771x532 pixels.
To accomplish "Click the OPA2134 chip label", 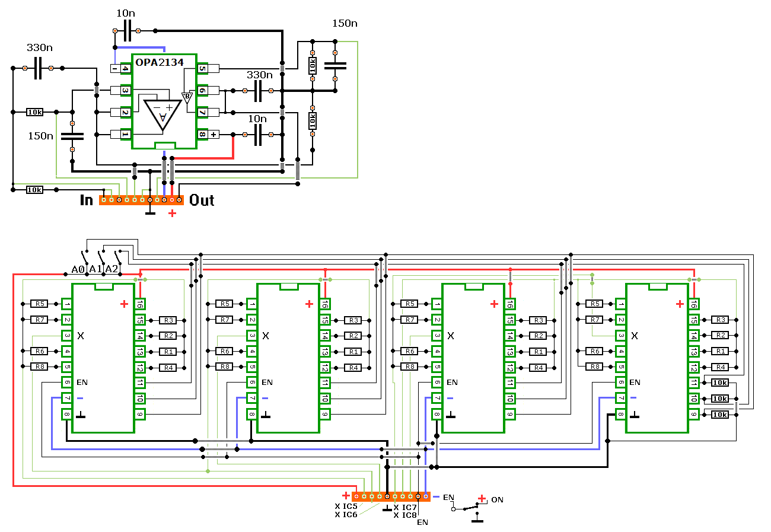I will point(160,62).
